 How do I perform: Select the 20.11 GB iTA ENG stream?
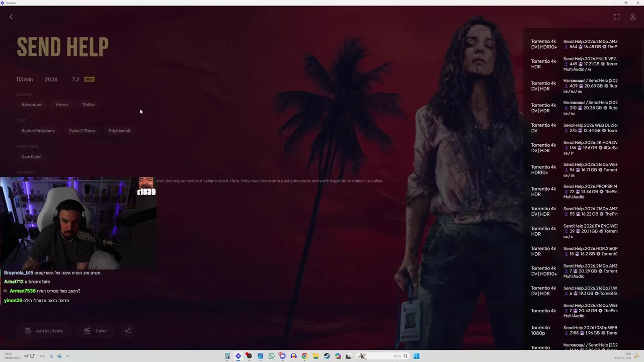pos(574,231)
